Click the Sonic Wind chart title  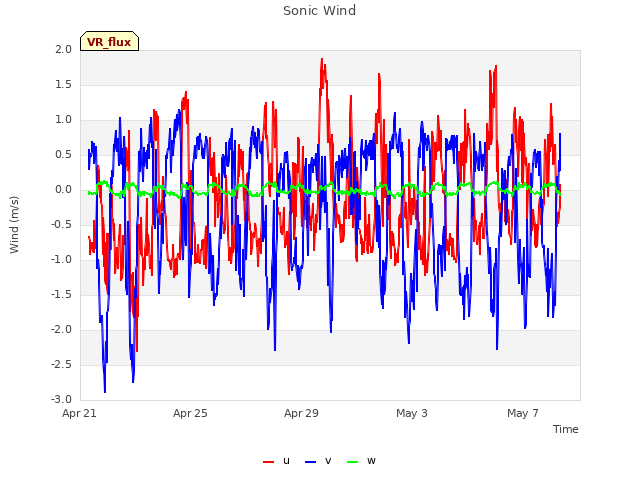coord(320,11)
